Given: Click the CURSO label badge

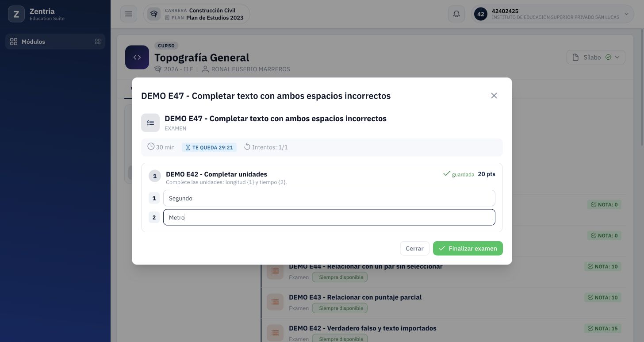Looking at the screenshot, I should tap(166, 46).
